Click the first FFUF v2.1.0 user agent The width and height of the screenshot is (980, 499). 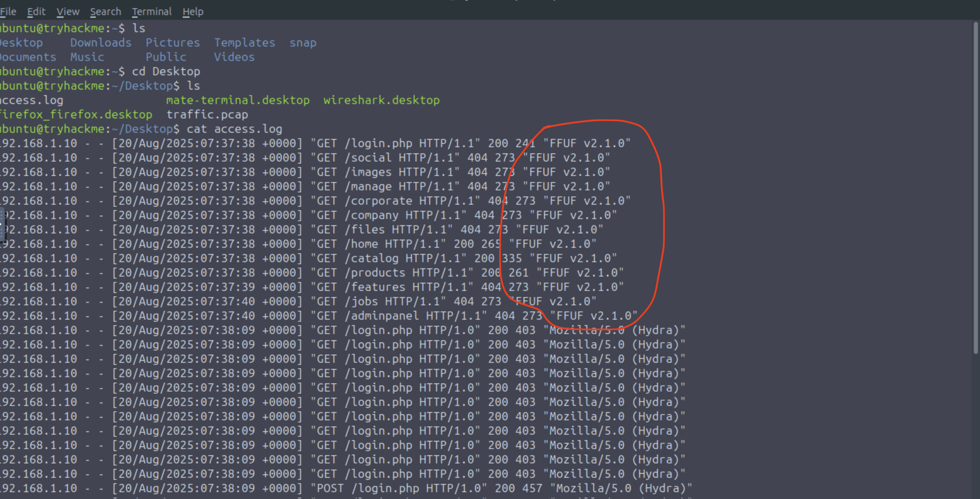pos(586,143)
